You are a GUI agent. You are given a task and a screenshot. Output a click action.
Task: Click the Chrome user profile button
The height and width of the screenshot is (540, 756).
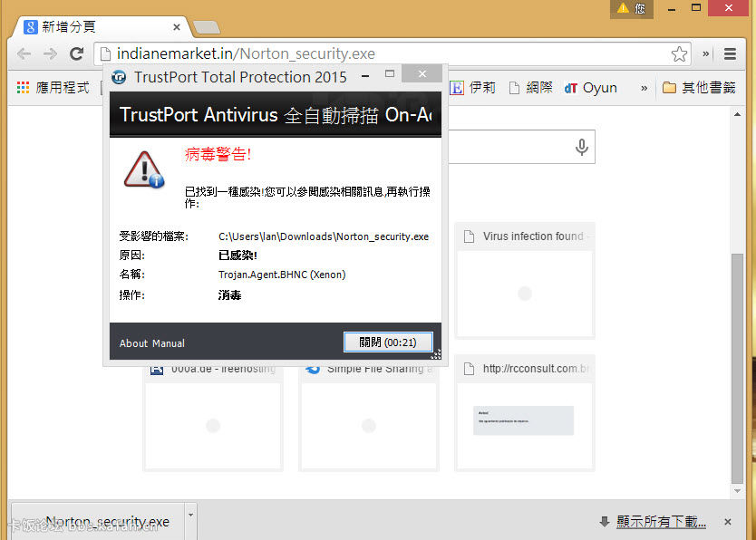pyautogui.click(x=632, y=8)
